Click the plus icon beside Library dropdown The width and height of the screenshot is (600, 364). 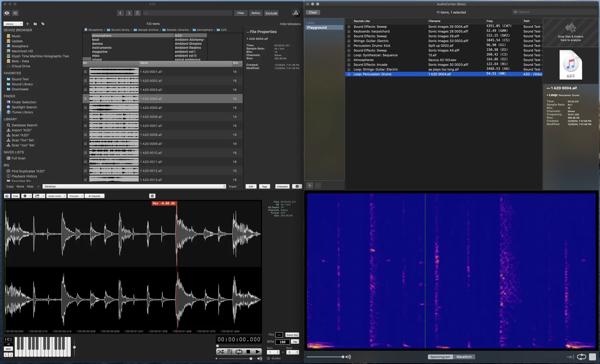(27, 24)
